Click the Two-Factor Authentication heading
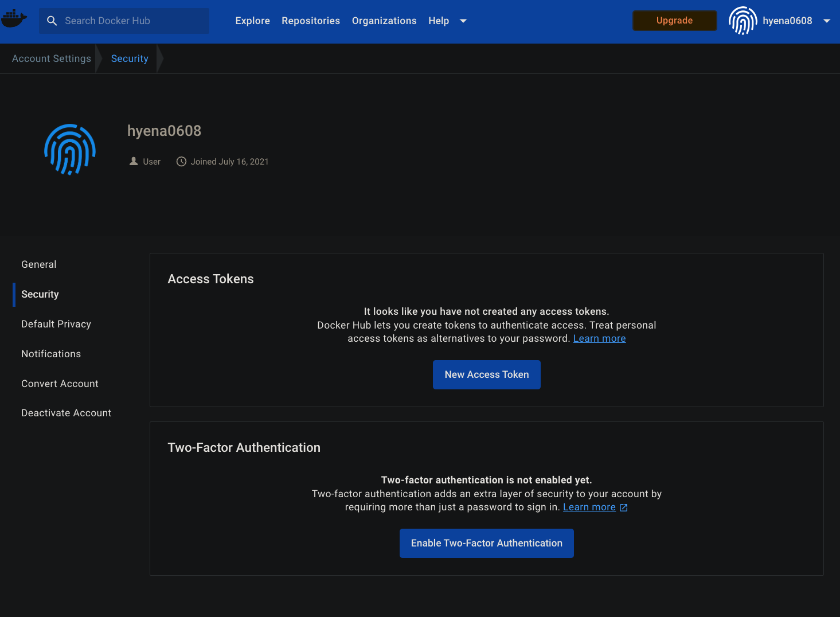The height and width of the screenshot is (617, 840). (x=244, y=447)
